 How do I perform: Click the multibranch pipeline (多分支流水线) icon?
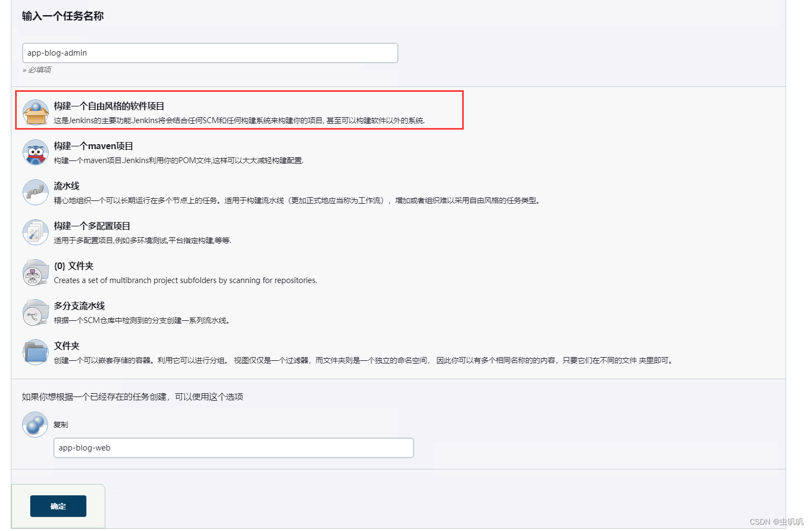tap(36, 312)
